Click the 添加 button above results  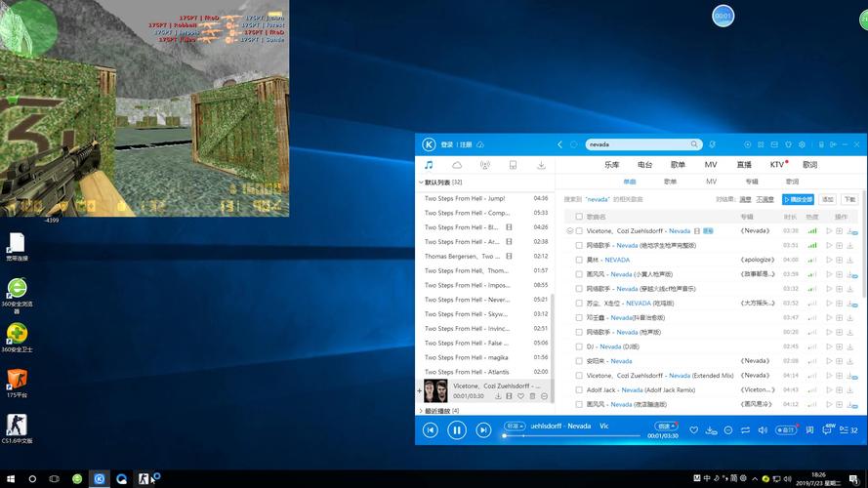coord(828,199)
